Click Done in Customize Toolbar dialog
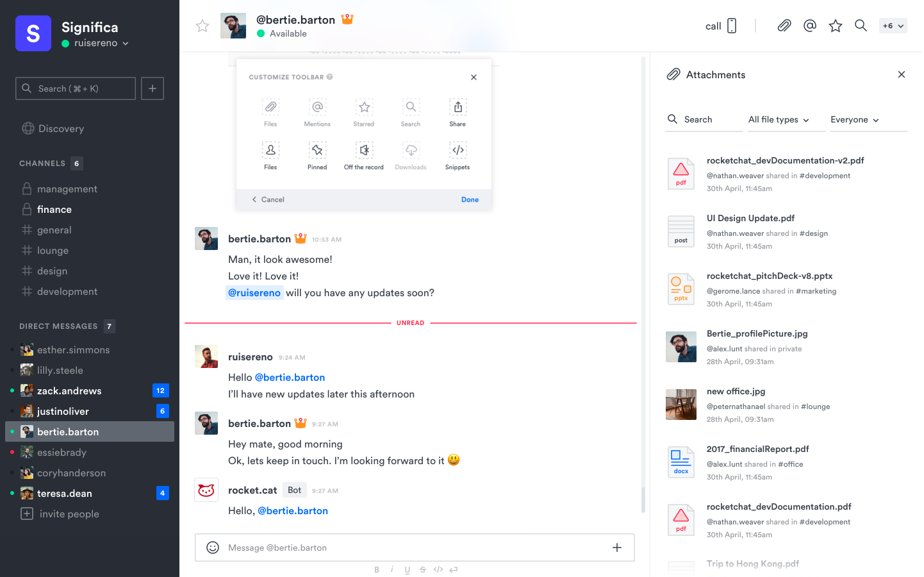 tap(470, 199)
